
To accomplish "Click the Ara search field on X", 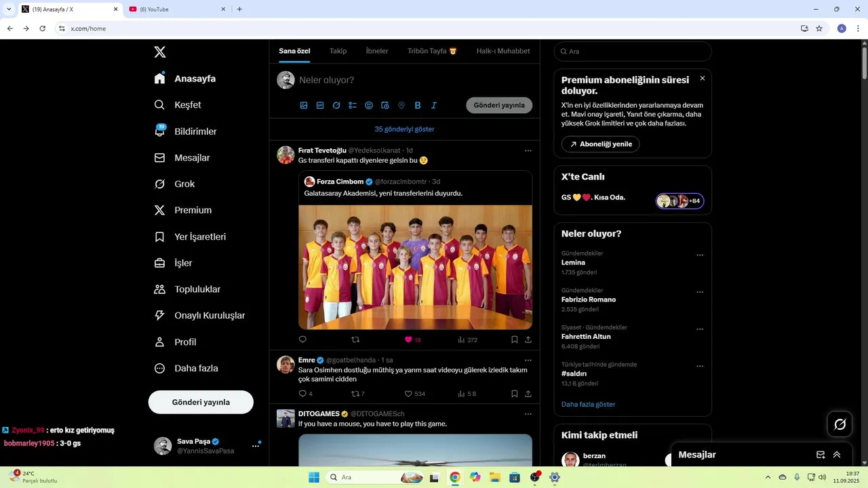I will [633, 52].
